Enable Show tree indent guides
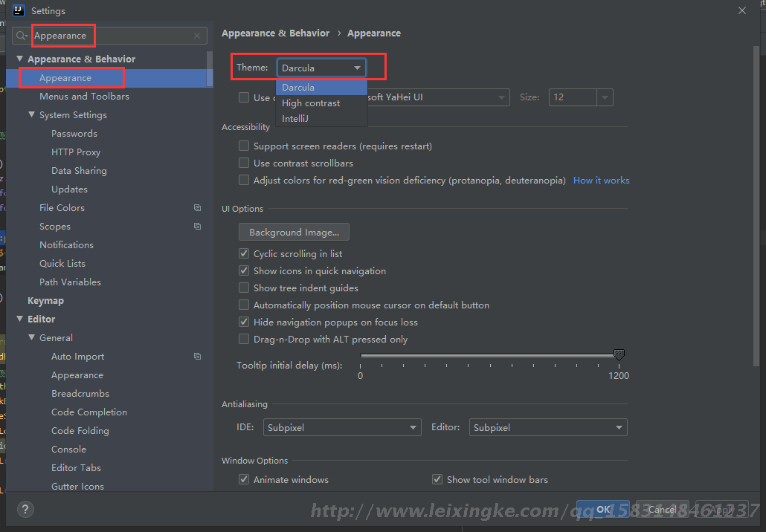The height and width of the screenshot is (532, 766). (x=244, y=288)
